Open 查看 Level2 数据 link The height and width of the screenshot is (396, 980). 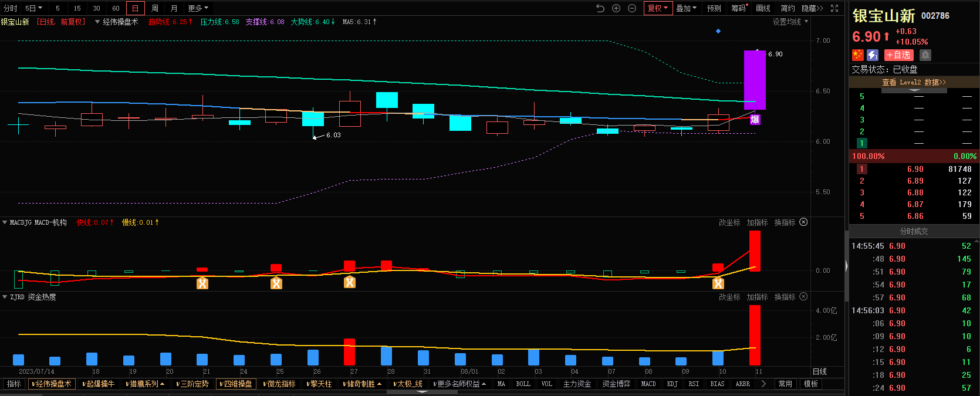pos(914,83)
